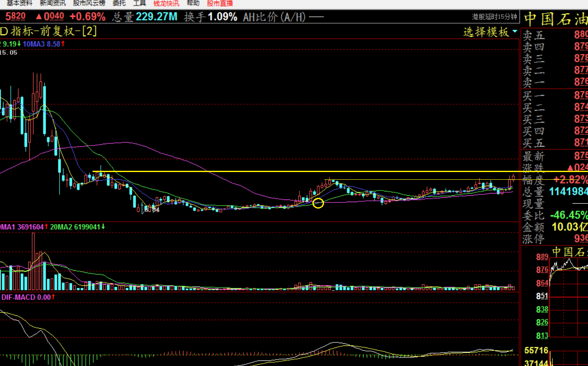This screenshot has height=366, width=588.
Task: Open the 基本资料 menu
Action: pyautogui.click(x=19, y=3)
